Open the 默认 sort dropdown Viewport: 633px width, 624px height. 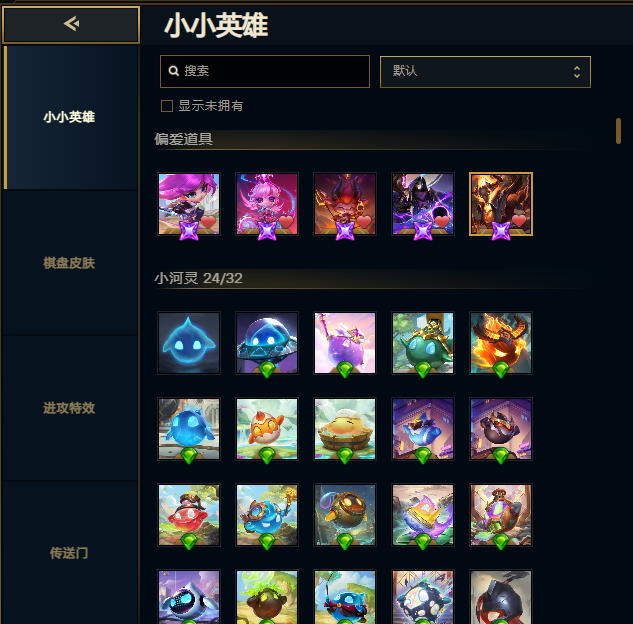[485, 72]
